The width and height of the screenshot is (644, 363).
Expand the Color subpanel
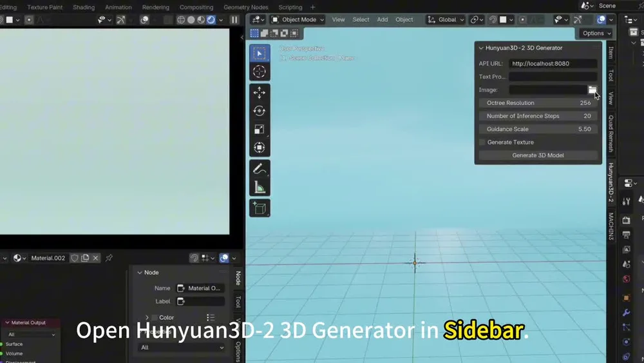click(147, 317)
